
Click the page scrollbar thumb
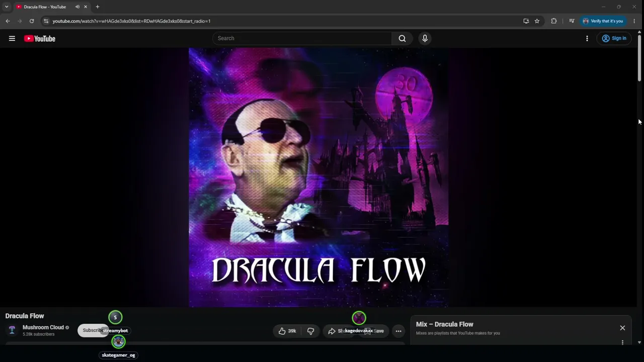[x=639, y=58]
